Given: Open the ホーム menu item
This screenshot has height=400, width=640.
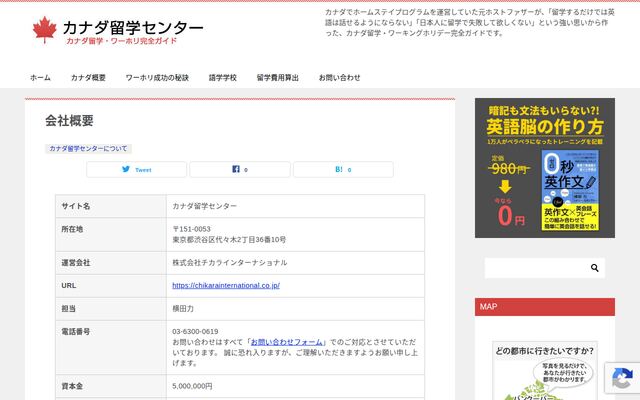Looking at the screenshot, I should pyautogui.click(x=40, y=78).
